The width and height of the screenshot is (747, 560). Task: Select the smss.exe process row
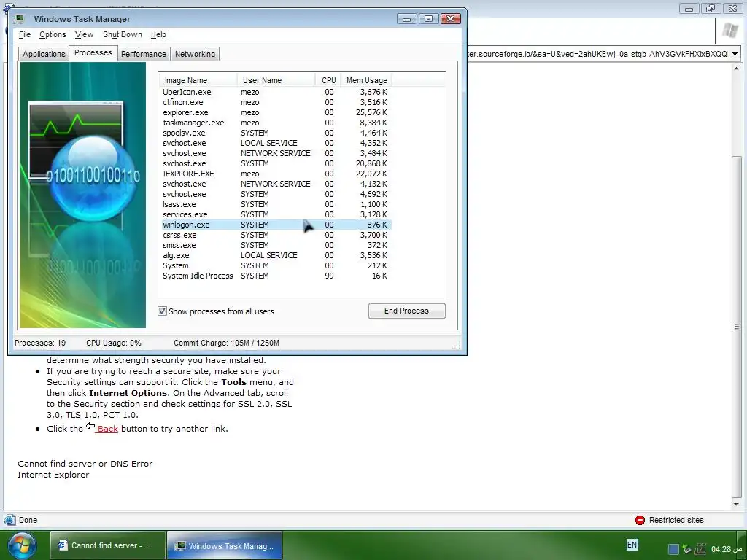coord(275,245)
